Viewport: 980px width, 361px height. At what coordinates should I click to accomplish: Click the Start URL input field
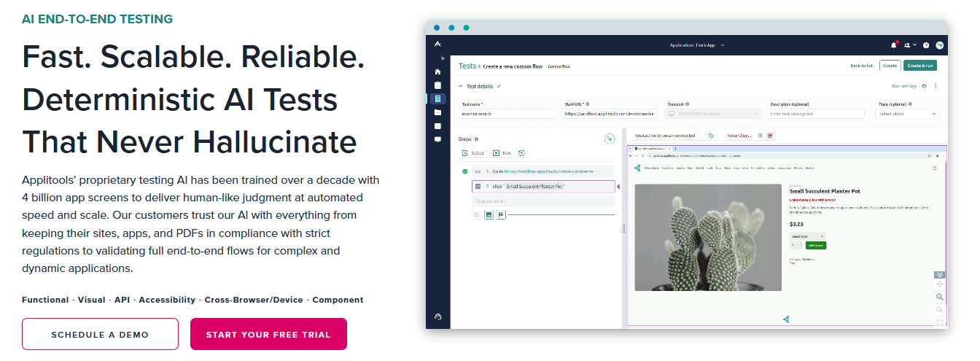coord(610,114)
